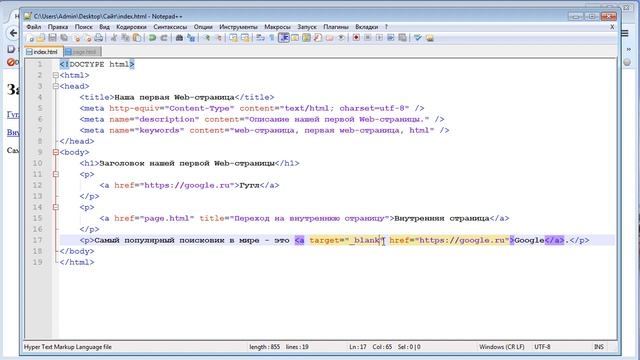
Task: Open Find with the binoculars icon
Action: pyautogui.click(x=179, y=38)
